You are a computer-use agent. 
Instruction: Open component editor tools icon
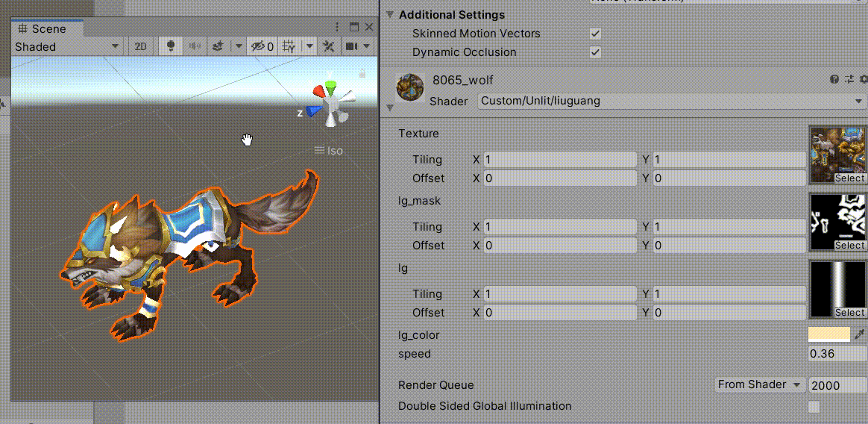[x=329, y=46]
